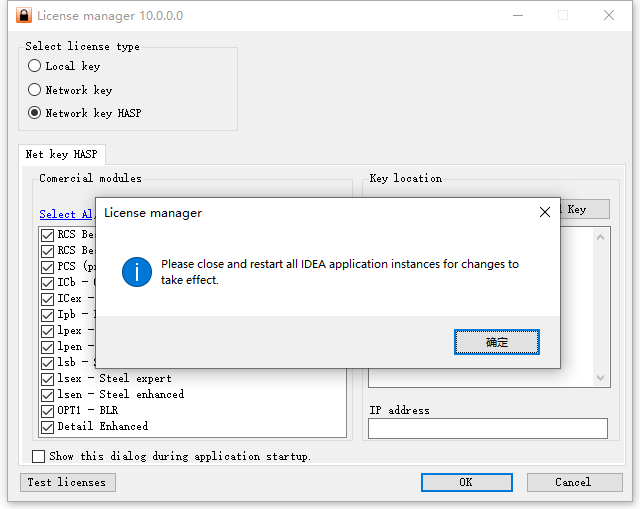Image resolution: width=640 pixels, height=509 pixels.
Task: Toggle the Isb module checkbox
Action: pos(47,363)
